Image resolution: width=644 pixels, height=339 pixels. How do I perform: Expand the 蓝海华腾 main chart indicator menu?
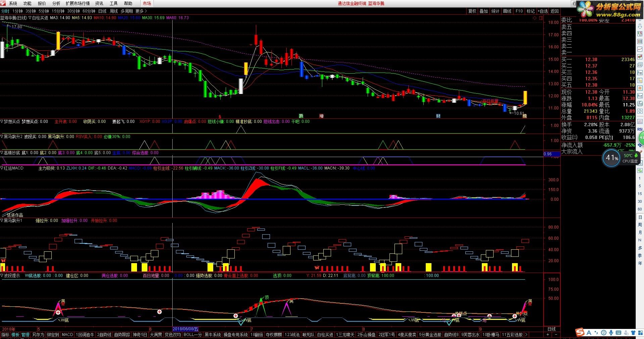tap(30, 18)
